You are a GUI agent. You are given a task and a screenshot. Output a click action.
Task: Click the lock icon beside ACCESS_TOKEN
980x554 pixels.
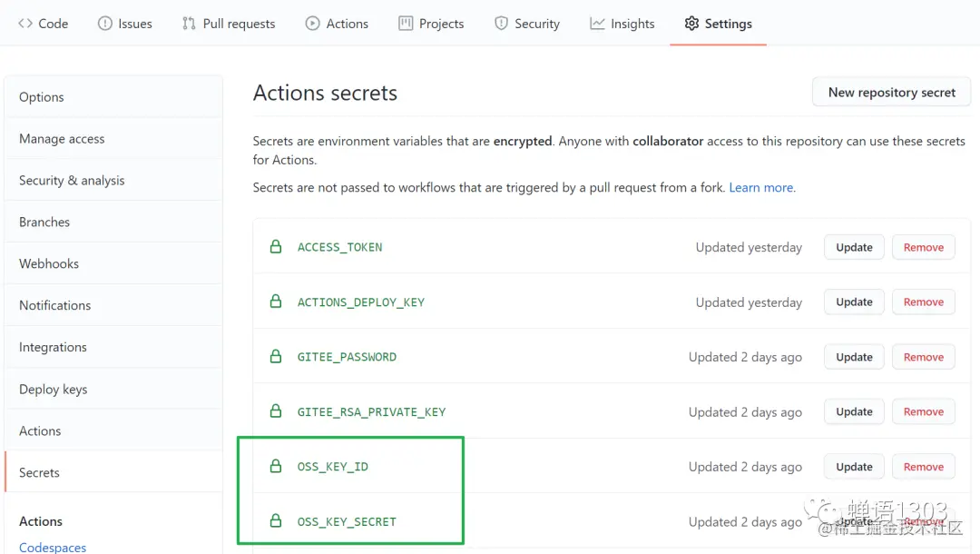click(x=276, y=247)
